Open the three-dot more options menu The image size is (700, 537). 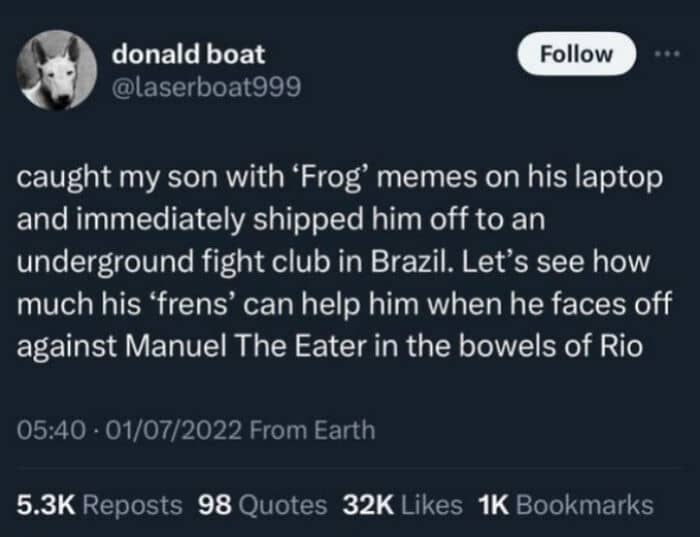coord(667,54)
